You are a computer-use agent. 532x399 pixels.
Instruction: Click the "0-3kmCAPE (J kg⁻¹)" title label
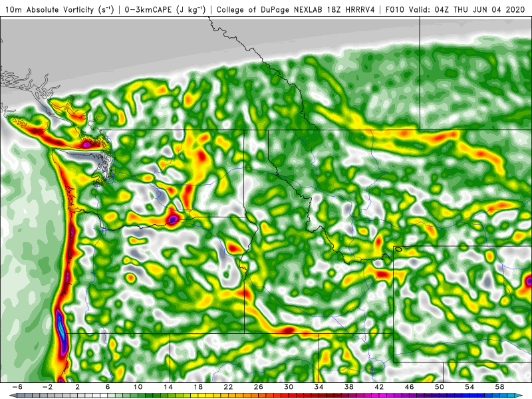coord(165,9)
